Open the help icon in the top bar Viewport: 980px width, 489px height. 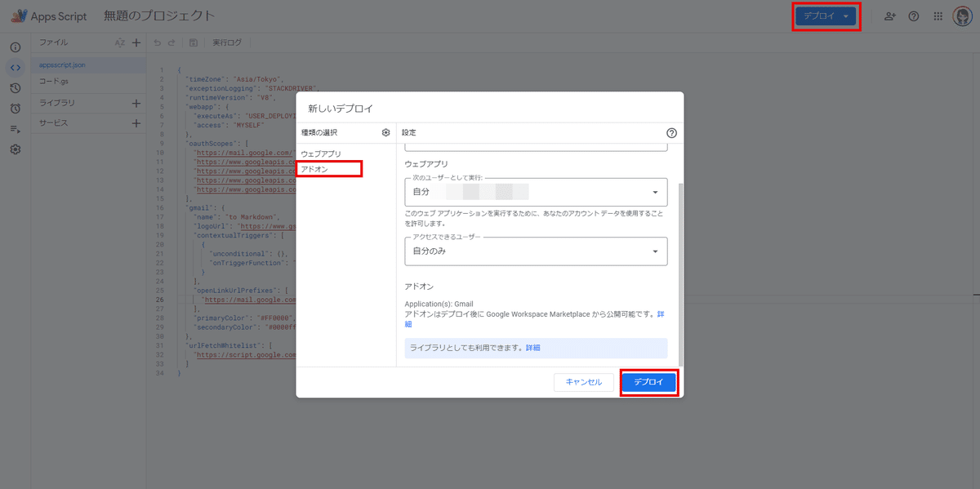click(914, 16)
